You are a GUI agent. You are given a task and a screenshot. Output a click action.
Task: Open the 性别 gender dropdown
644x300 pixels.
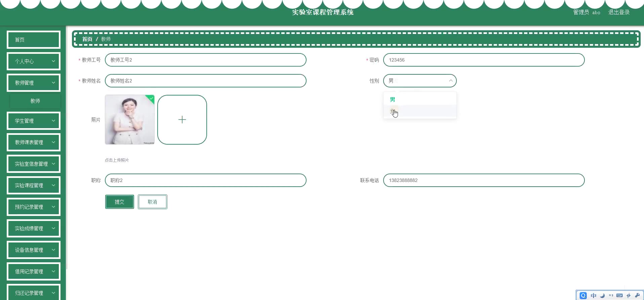(x=420, y=81)
